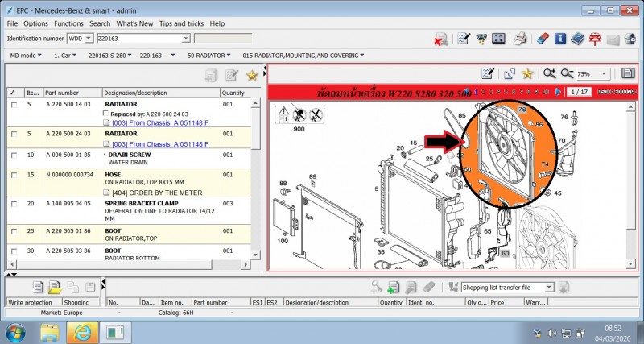This screenshot has width=644, height=344.
Task: Open picture notes icon above the diagram
Action: pos(488,73)
